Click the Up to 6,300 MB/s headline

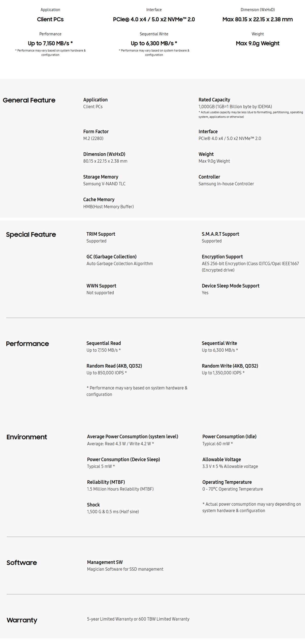(x=154, y=43)
